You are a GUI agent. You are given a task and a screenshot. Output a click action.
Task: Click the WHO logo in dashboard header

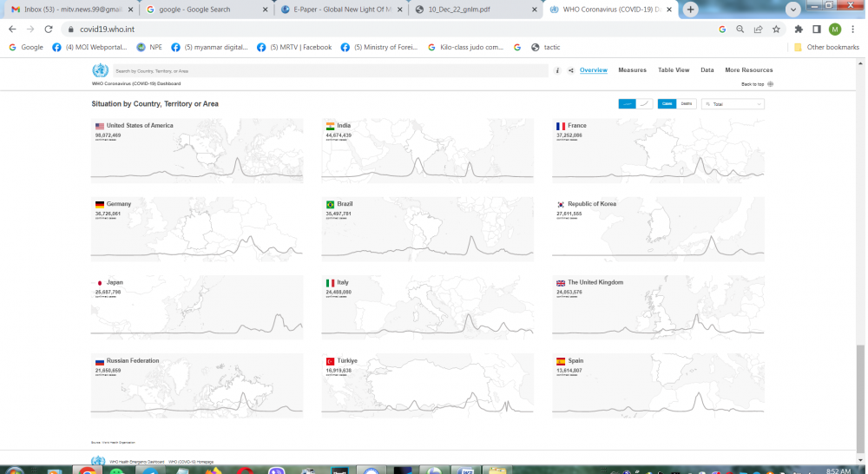tap(100, 70)
